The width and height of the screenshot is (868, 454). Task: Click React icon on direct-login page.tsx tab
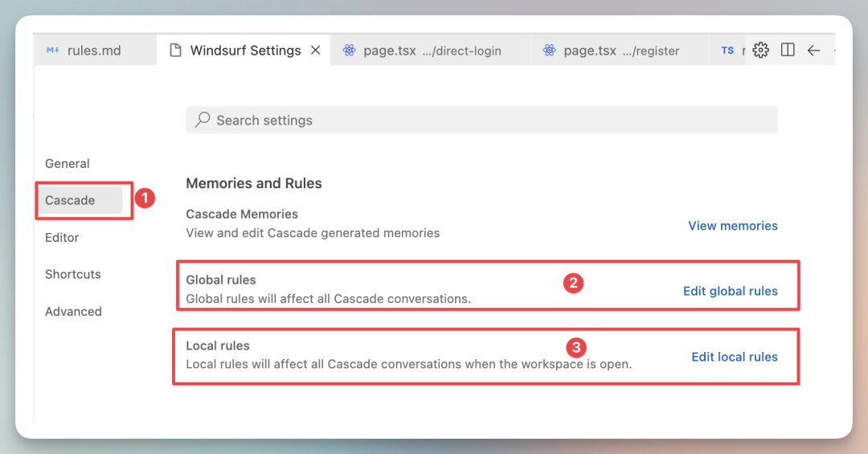click(x=350, y=51)
